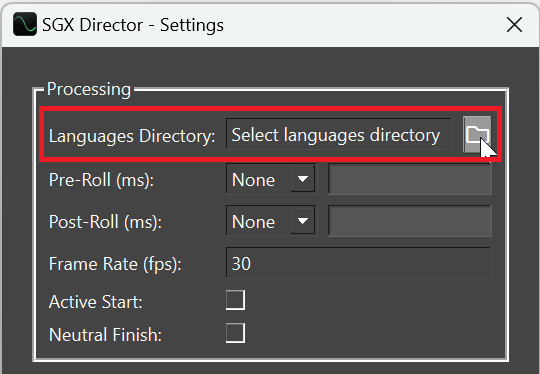Screen dimensions: 540x374
Task: Enable the Active Start checkbox
Action: 236,300
